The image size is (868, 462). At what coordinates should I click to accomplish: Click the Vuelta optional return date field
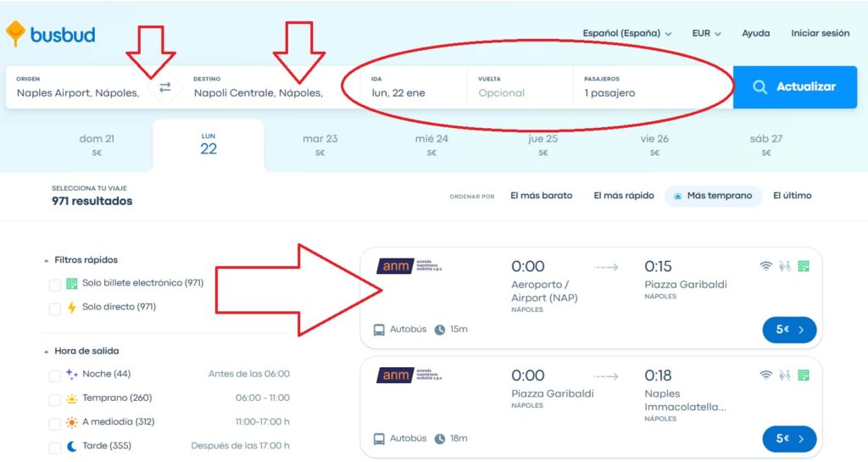click(x=520, y=86)
